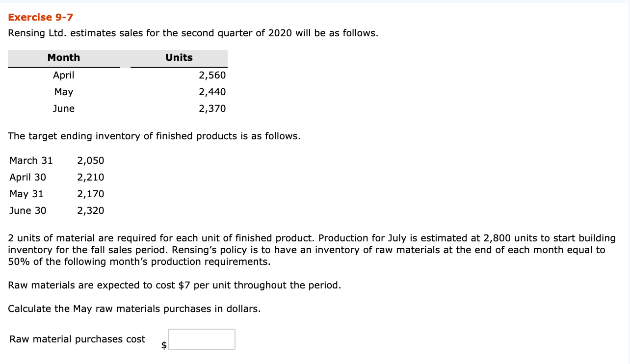Viewport: 630px width, 364px height.
Task: Click the 2,170 inventory value for May 31
Action: click(x=91, y=194)
